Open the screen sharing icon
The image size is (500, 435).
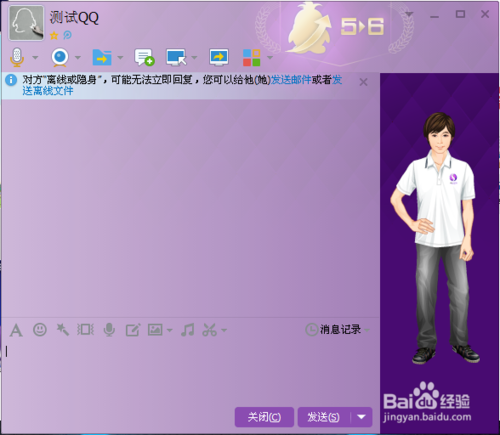[x=219, y=57]
